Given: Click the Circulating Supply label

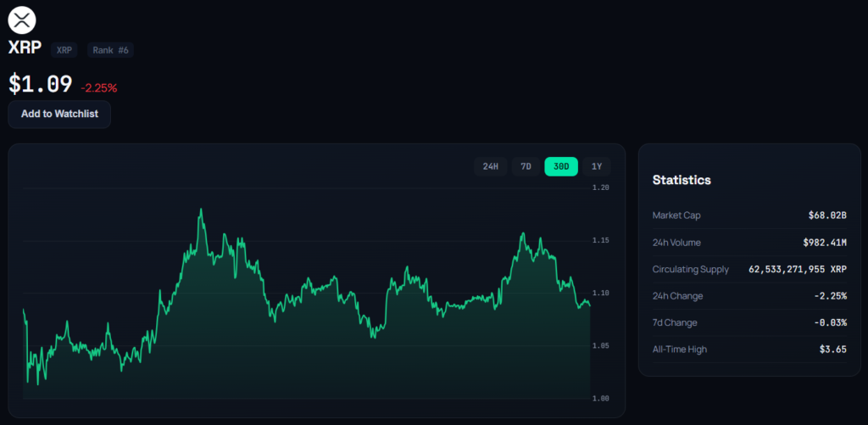Looking at the screenshot, I should point(691,269).
